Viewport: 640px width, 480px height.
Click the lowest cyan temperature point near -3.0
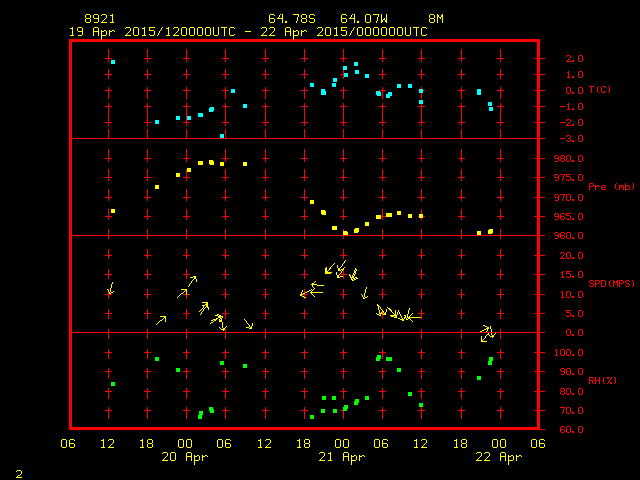pos(222,136)
